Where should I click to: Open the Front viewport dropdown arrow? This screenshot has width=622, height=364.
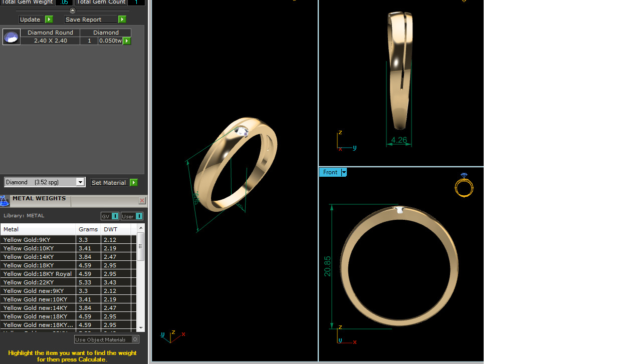click(344, 172)
